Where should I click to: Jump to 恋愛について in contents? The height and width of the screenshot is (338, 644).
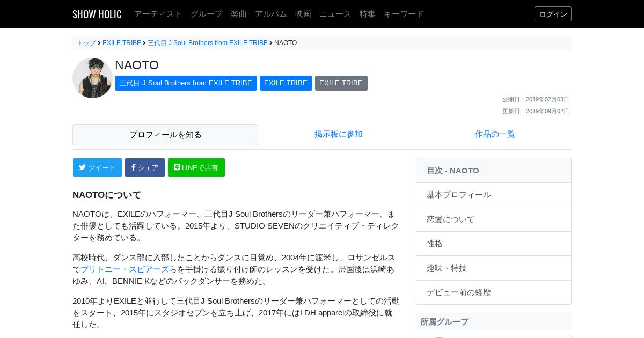(494, 219)
